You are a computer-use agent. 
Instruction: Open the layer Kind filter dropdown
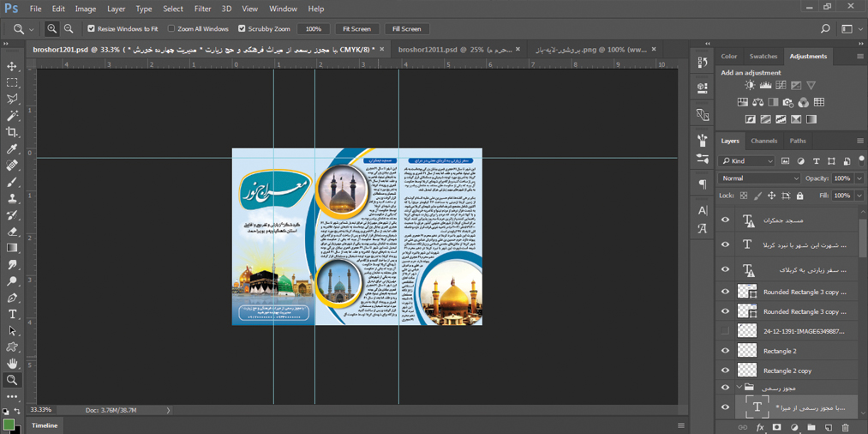(747, 161)
